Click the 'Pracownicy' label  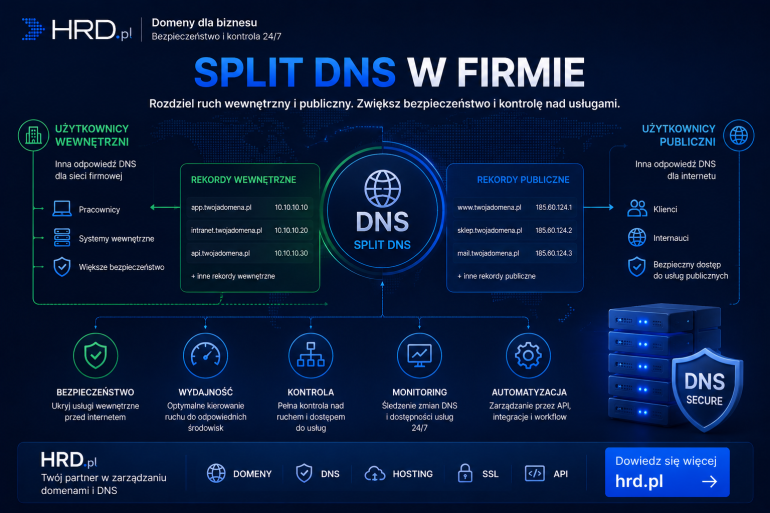pyautogui.click(x=99, y=210)
